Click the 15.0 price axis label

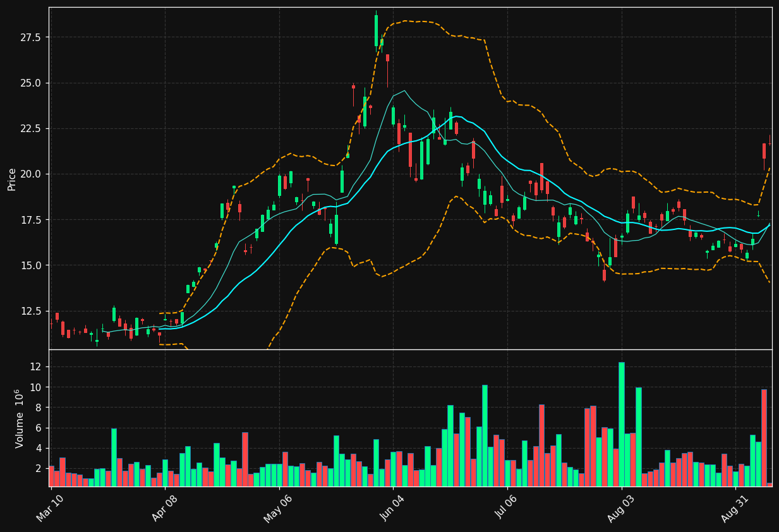pyautogui.click(x=30, y=265)
